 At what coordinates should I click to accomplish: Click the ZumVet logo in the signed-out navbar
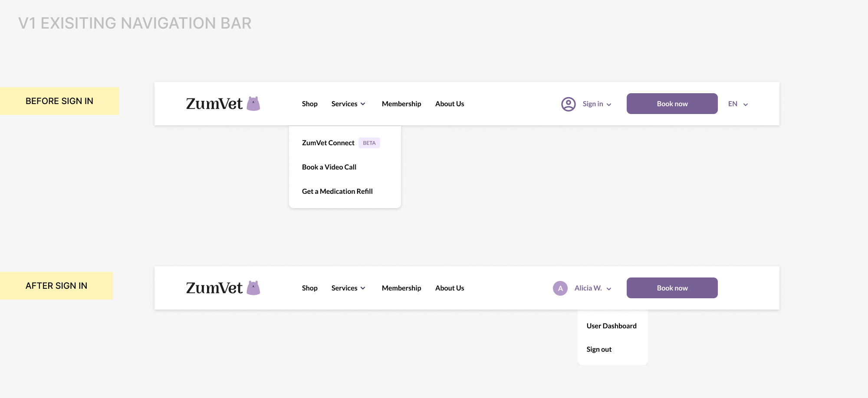[x=223, y=104]
